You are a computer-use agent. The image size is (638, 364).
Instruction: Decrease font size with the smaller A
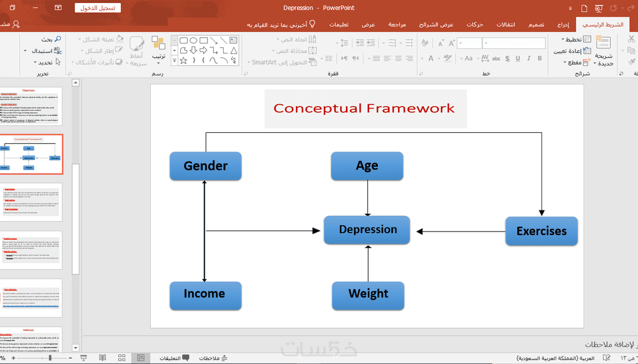coord(441,44)
